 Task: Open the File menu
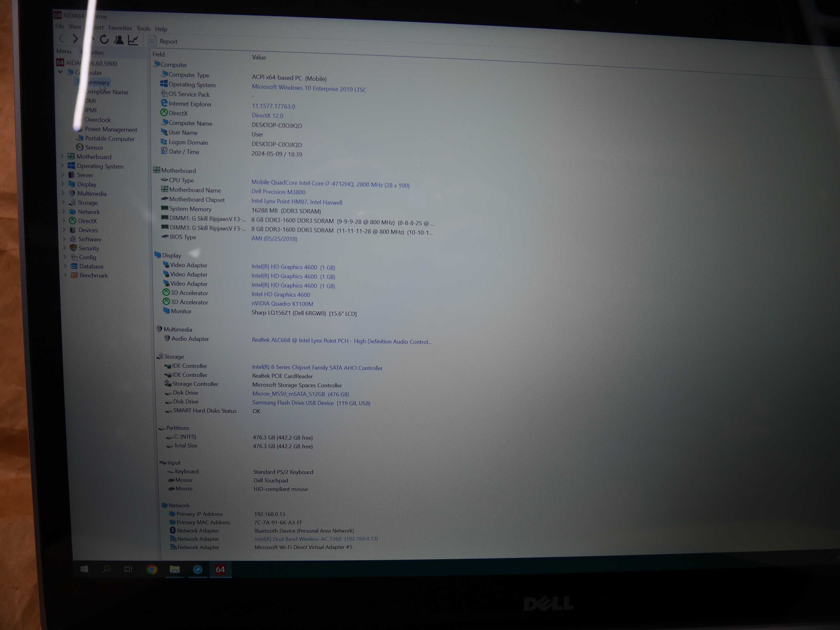point(59,28)
